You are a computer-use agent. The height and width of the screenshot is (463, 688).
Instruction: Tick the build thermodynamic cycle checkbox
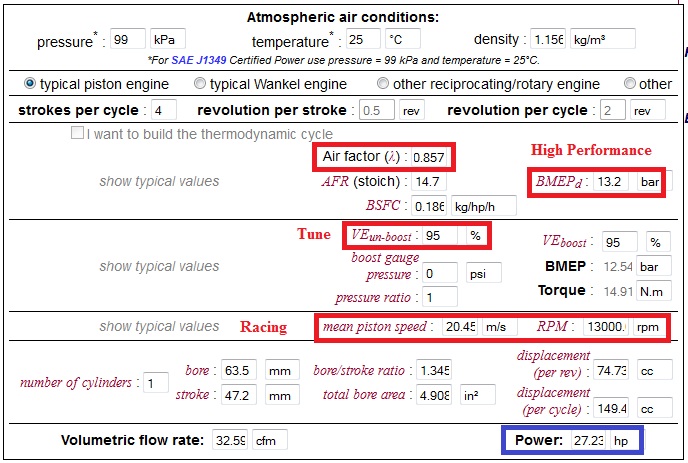point(78,134)
